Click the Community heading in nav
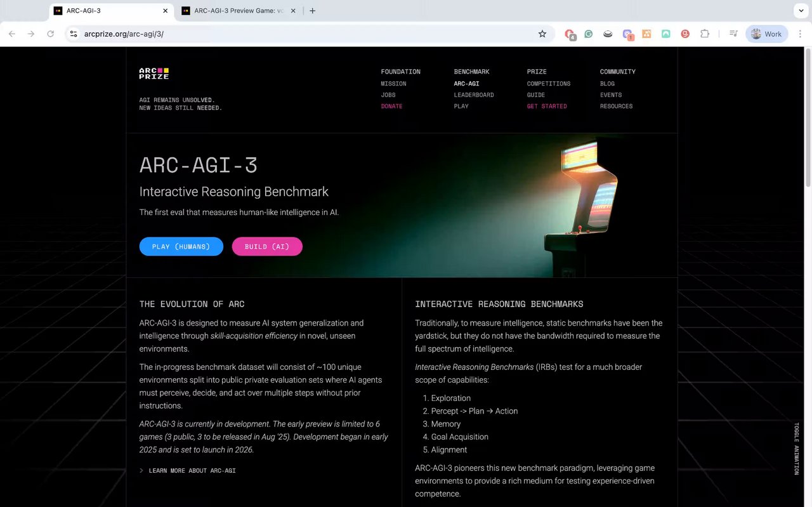Screen dimensions: 812x507 [x=617, y=72]
